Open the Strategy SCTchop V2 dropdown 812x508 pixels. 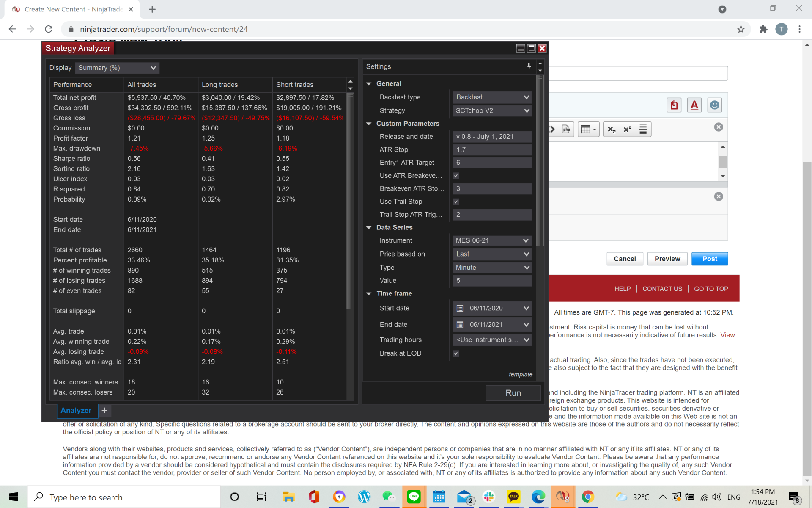click(x=492, y=110)
